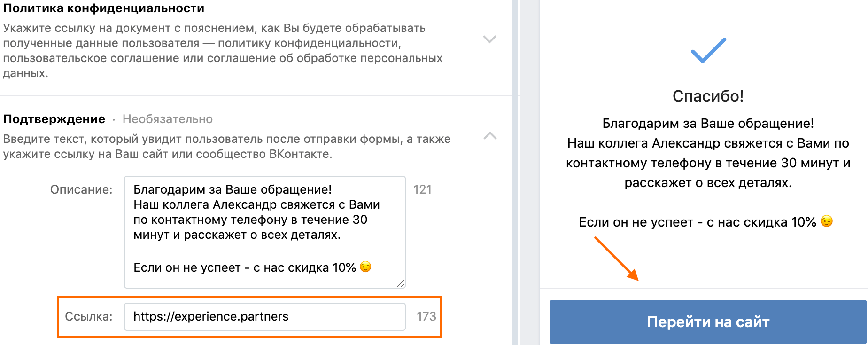The width and height of the screenshot is (868, 345).
Task: Click the Ссылка field label
Action: (89, 316)
